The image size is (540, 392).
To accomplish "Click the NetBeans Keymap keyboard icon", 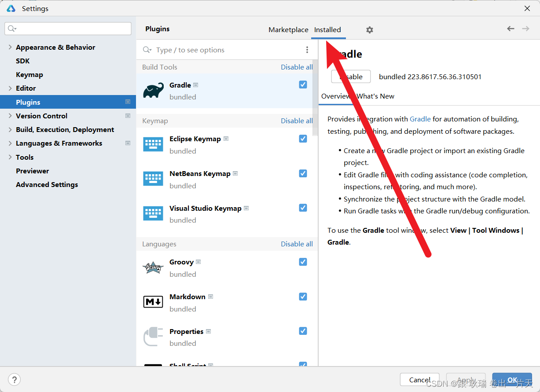I will coord(153,179).
